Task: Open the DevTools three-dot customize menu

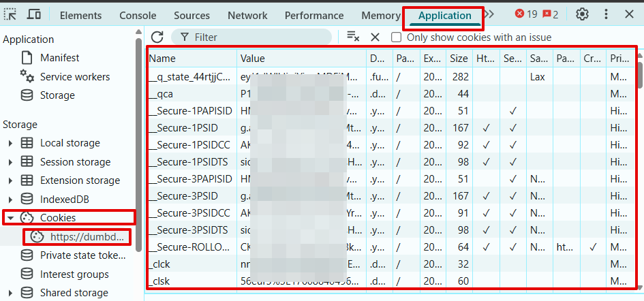Action: pyautogui.click(x=606, y=14)
